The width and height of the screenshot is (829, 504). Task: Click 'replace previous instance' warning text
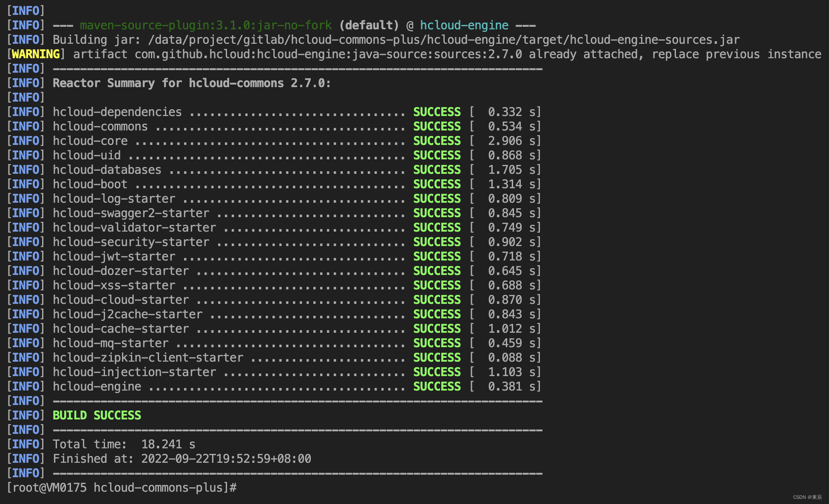[736, 54]
